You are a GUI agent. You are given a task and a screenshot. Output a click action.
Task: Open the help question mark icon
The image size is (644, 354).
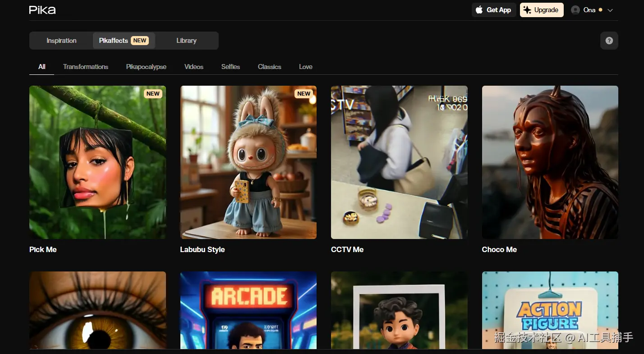[x=609, y=41]
